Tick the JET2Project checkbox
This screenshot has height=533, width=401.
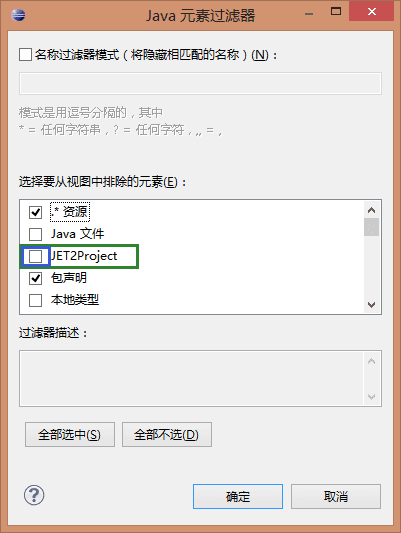click(x=36, y=256)
